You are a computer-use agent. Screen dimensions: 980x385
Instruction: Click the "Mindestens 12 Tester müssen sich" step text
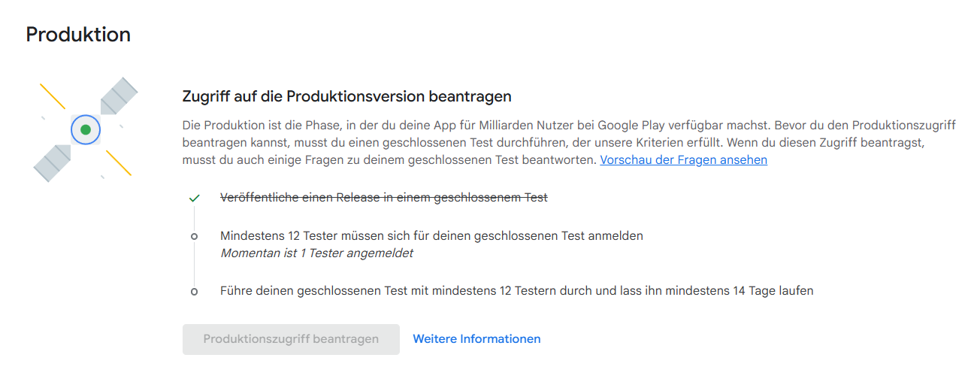click(x=431, y=236)
